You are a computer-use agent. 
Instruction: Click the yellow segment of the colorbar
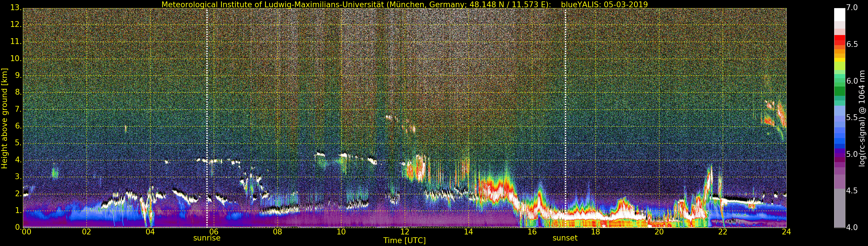839,60
